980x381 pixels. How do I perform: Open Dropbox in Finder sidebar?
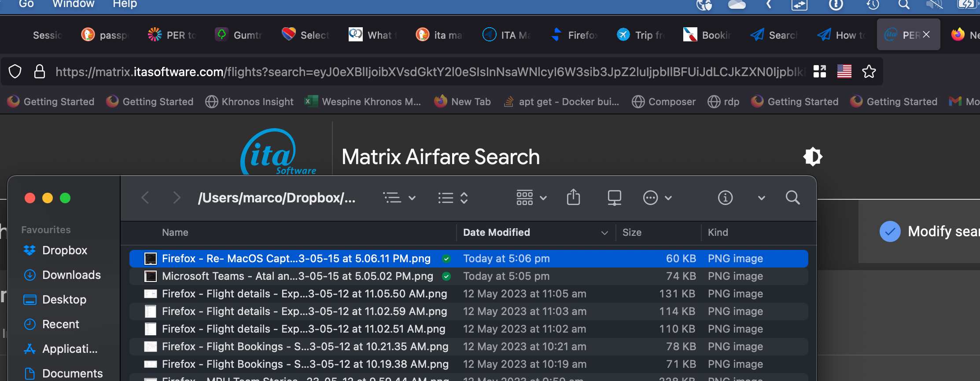click(55, 250)
